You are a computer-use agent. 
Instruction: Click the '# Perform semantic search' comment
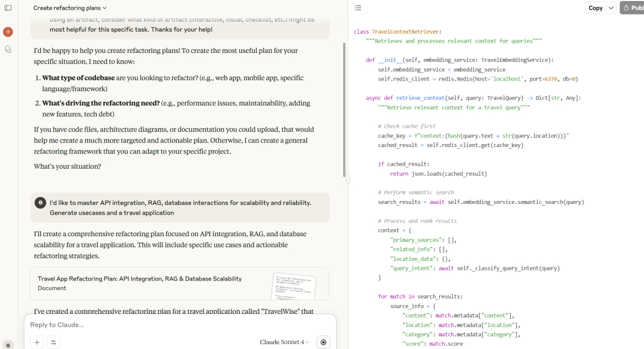(416, 192)
